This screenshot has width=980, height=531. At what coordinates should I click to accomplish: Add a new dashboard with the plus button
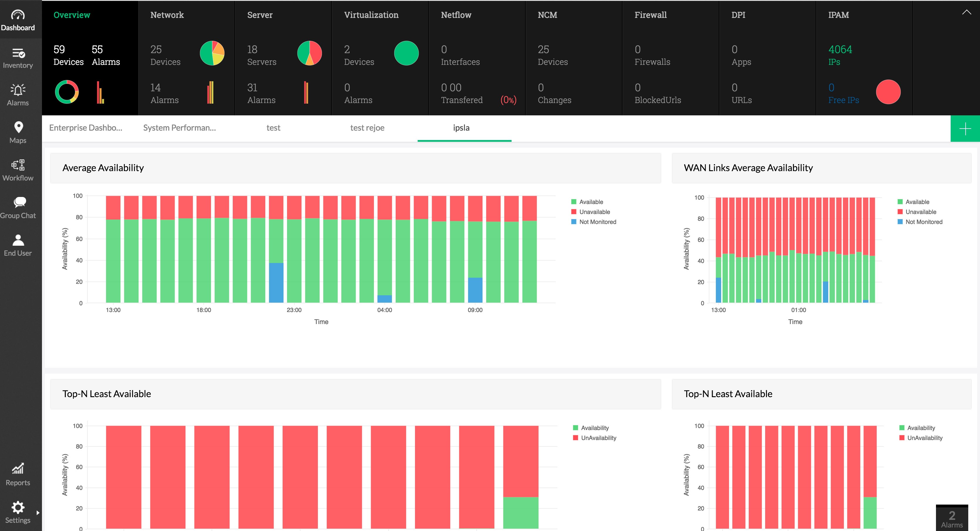(965, 128)
